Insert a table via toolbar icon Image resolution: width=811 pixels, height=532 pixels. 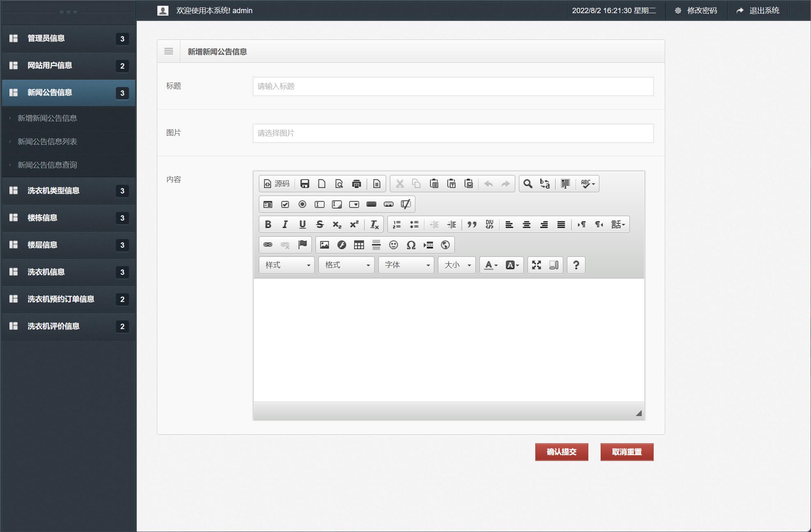(x=359, y=245)
